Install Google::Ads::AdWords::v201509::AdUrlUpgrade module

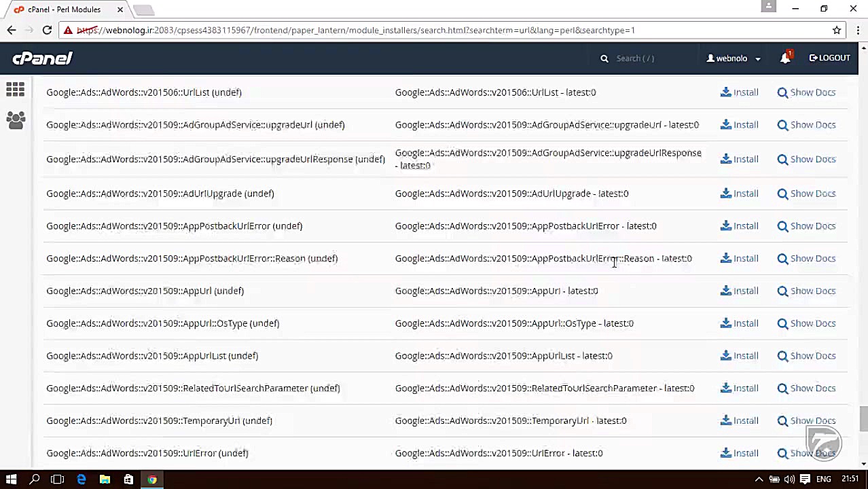coord(739,194)
